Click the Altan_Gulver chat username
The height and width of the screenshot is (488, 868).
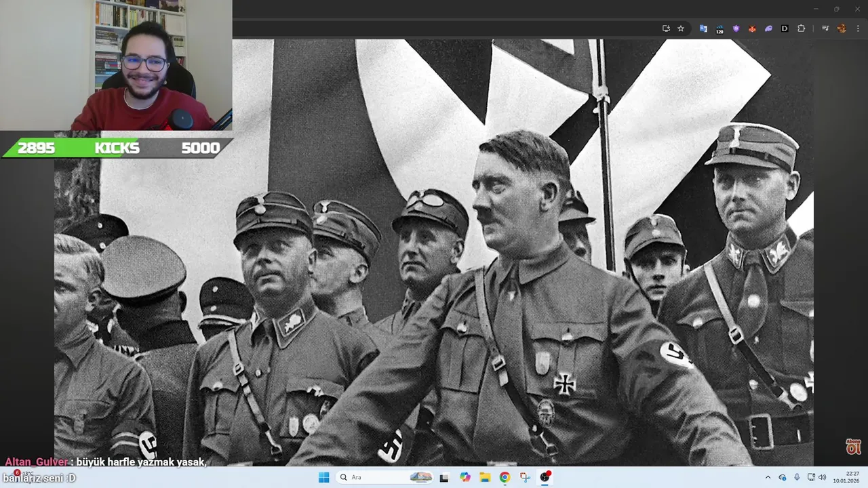pos(36,462)
